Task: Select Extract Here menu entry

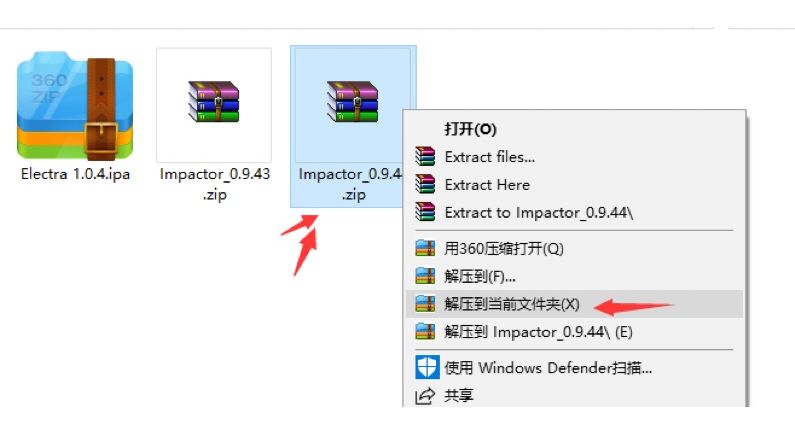Action: tap(574, 185)
